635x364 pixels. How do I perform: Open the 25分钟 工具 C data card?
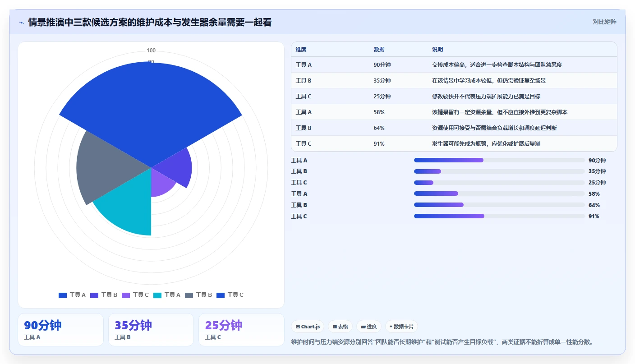[x=241, y=330]
